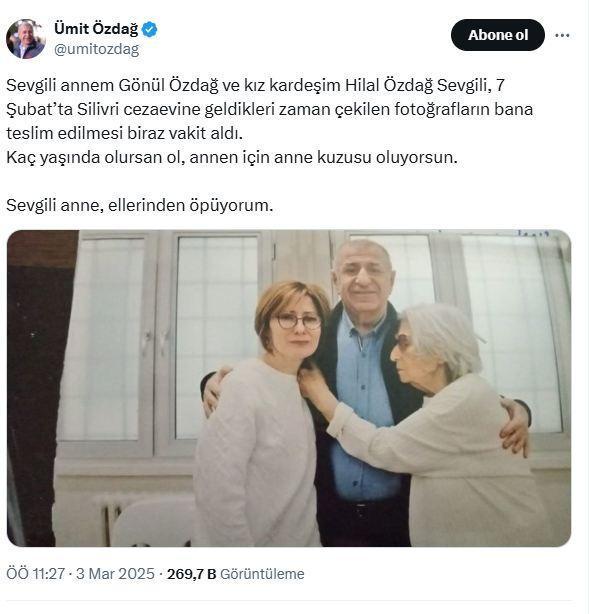Click the line "Sevgili anne, ellerinden öpüyorum."
Image resolution: width=589 pixels, height=614 pixels.
coord(139,205)
